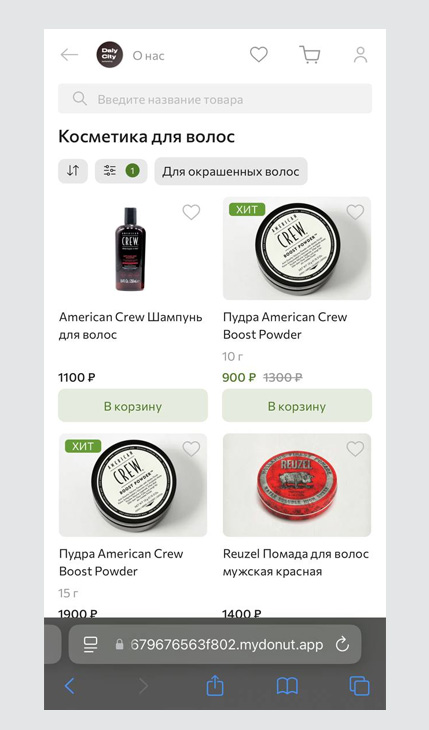Image resolution: width=429 pixels, height=730 pixels.
Task: Favorite the Reuzel pomade heart
Action: click(355, 449)
